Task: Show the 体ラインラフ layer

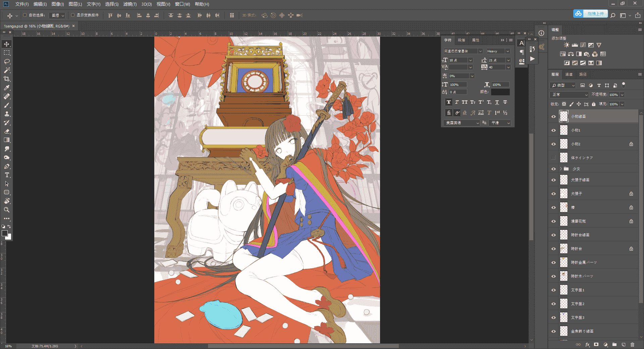Action: point(553,158)
